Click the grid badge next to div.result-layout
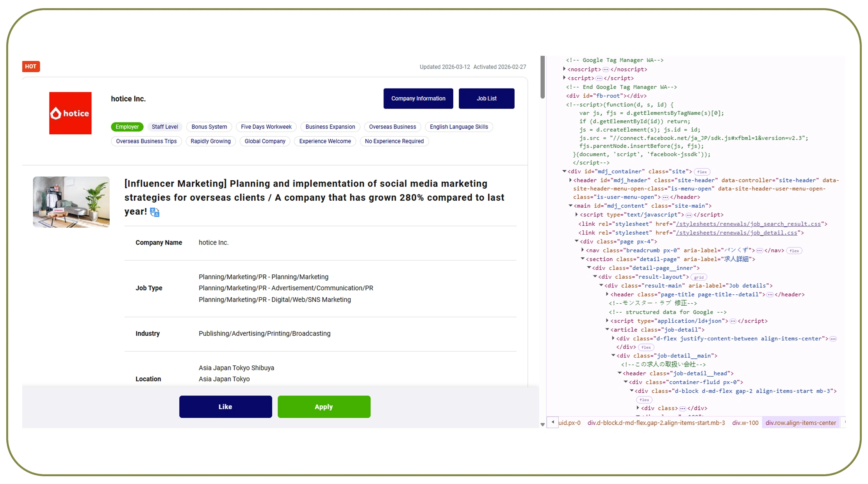The height and width of the screenshot is (484, 868). click(699, 277)
